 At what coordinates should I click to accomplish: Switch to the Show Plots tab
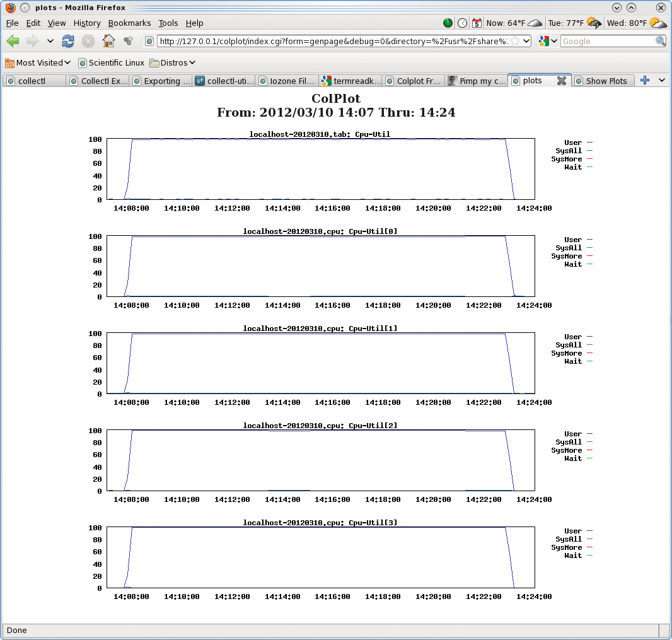click(603, 80)
